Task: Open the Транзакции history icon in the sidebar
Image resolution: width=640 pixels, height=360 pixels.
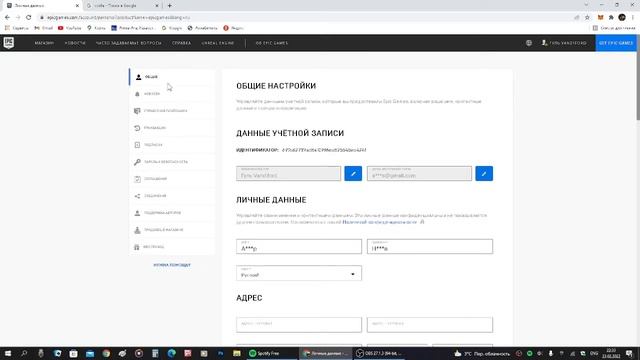Action: (x=137, y=128)
